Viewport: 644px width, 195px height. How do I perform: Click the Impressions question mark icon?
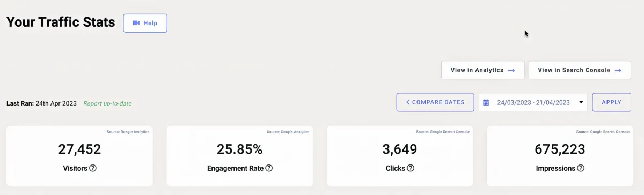point(580,168)
